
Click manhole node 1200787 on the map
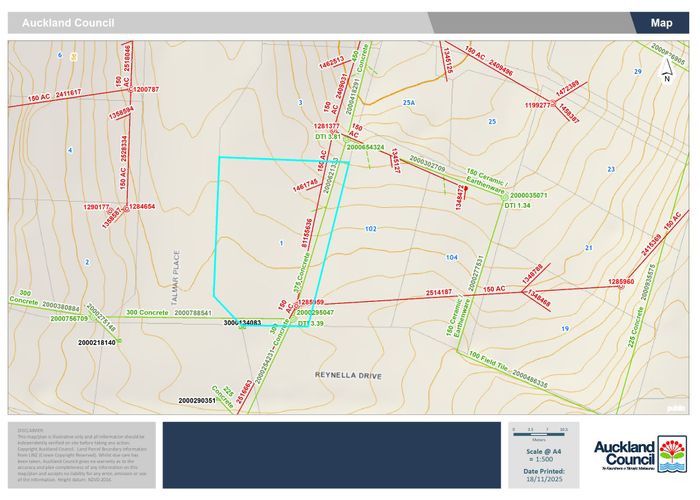point(129,91)
